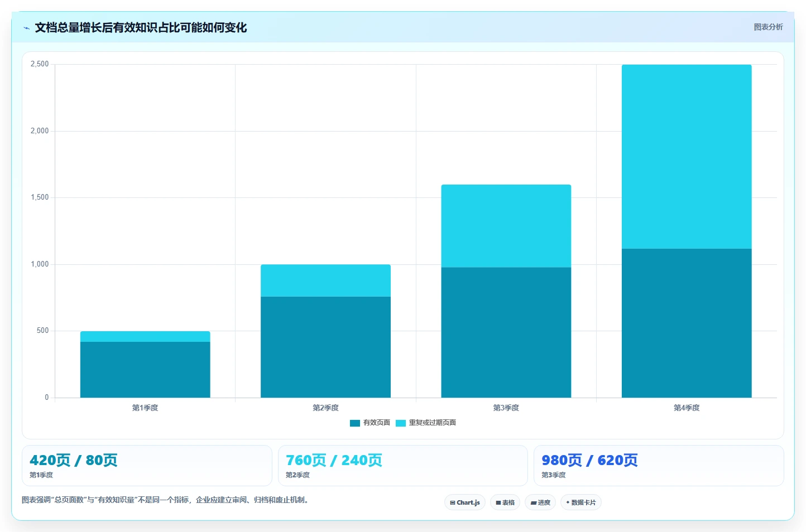This screenshot has height=532, width=806.
Task: Toggle the 有效页面 legend entry
Action: (x=370, y=423)
